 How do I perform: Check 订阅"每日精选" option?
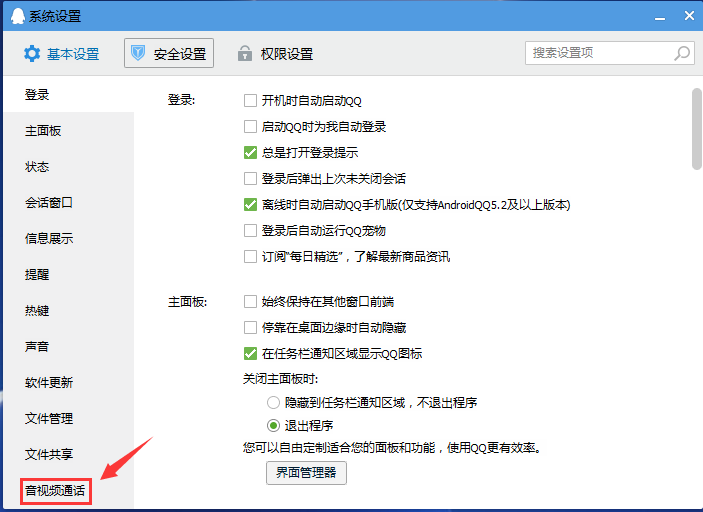250,256
